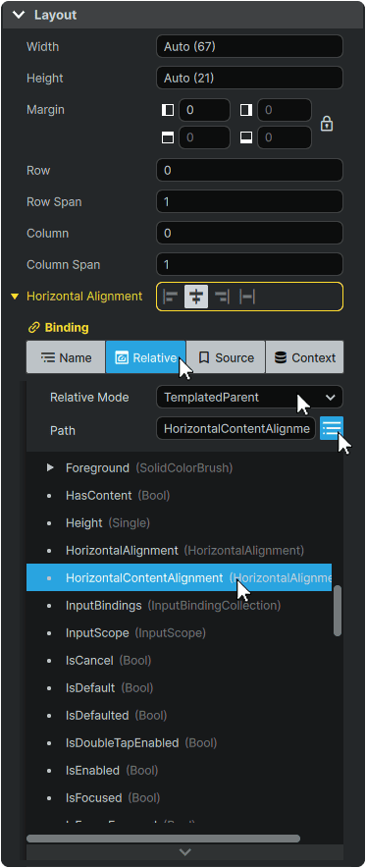Screen dimensions: 366x868
Task: Edit the top margin value field
Action: click(204, 137)
